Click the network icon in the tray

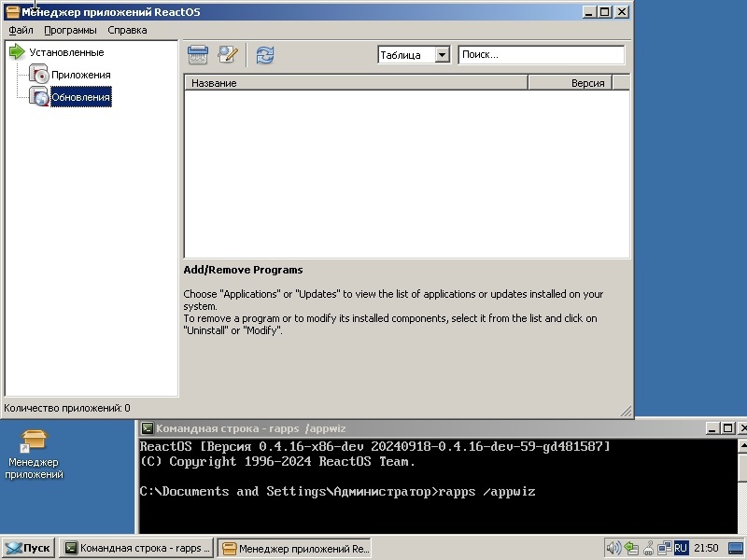(x=665, y=548)
